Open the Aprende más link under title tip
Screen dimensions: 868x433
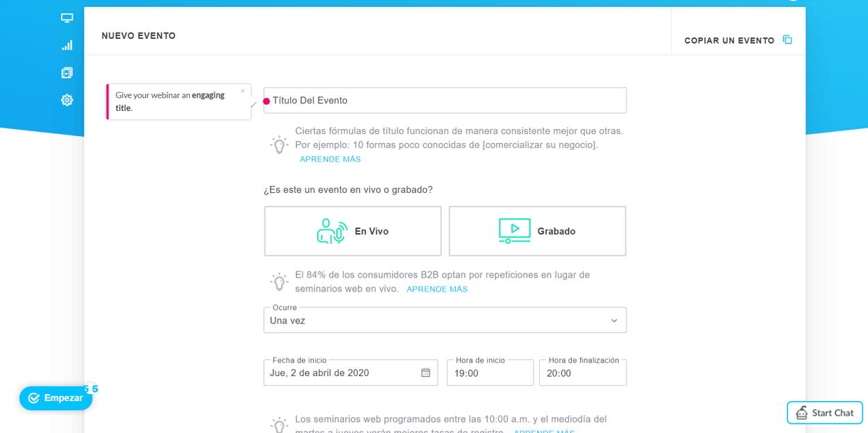click(x=330, y=159)
